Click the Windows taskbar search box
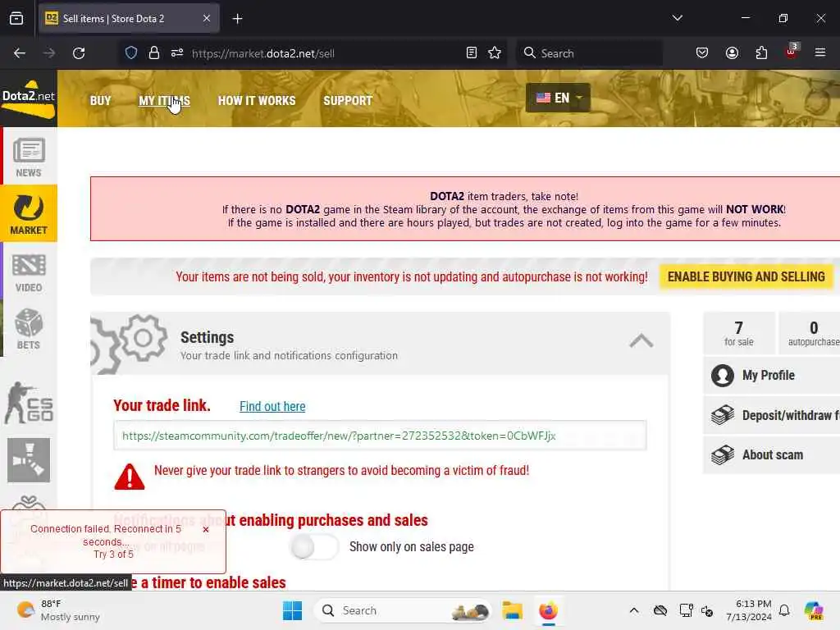 (404, 610)
